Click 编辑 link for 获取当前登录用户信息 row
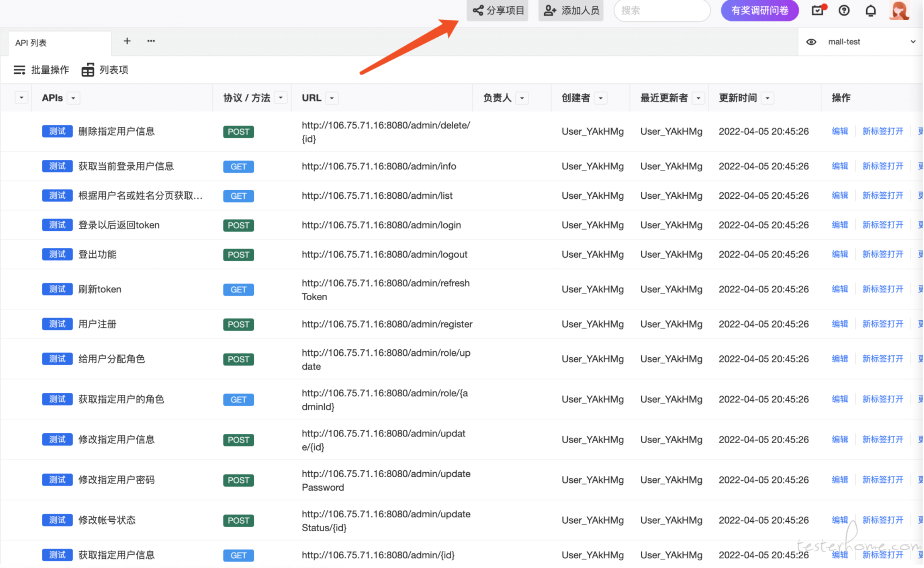This screenshot has width=924, height=568. (840, 166)
